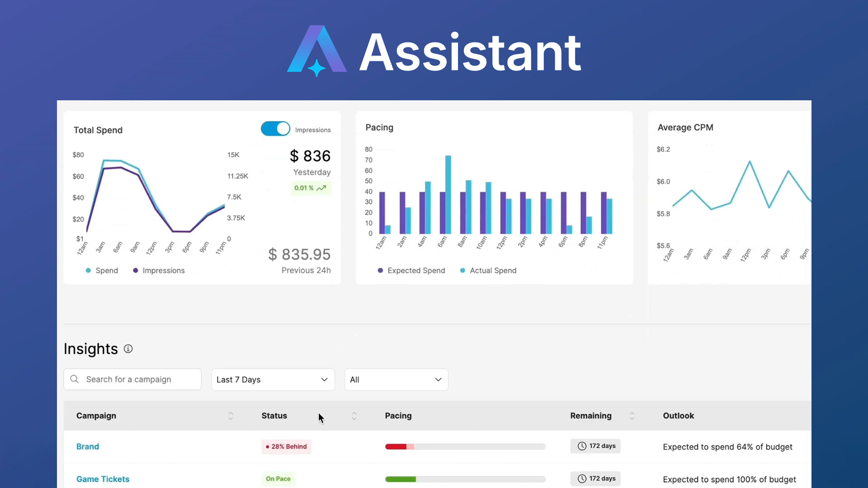Click the Status column sort chevron
The image size is (868, 488).
pos(354,416)
